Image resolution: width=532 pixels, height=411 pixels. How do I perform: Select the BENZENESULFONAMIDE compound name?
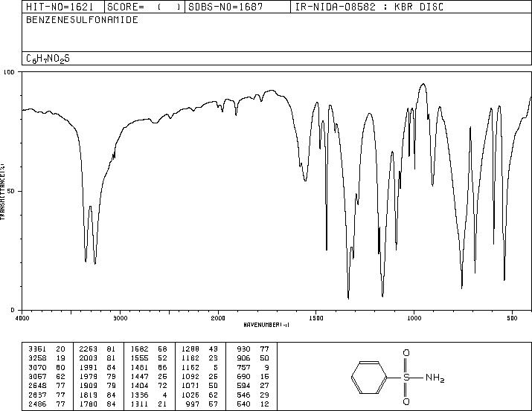point(82,19)
